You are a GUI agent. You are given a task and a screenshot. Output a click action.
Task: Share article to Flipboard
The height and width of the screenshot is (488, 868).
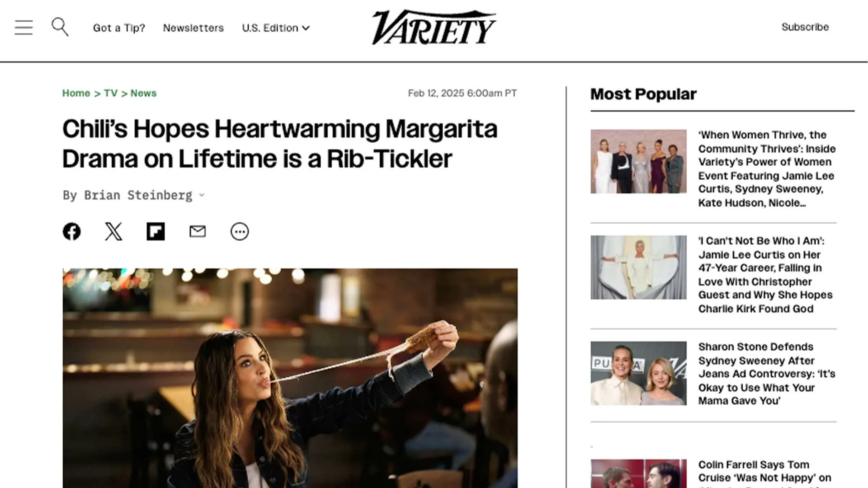click(156, 231)
